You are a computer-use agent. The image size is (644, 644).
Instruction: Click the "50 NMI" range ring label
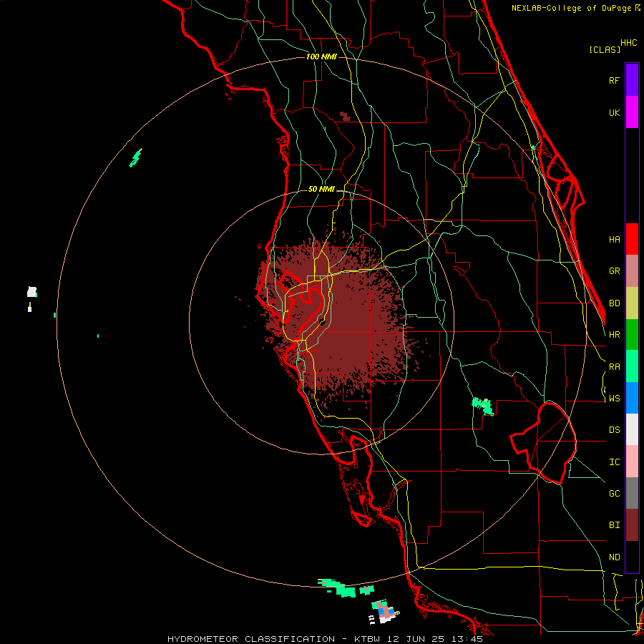click(x=321, y=189)
